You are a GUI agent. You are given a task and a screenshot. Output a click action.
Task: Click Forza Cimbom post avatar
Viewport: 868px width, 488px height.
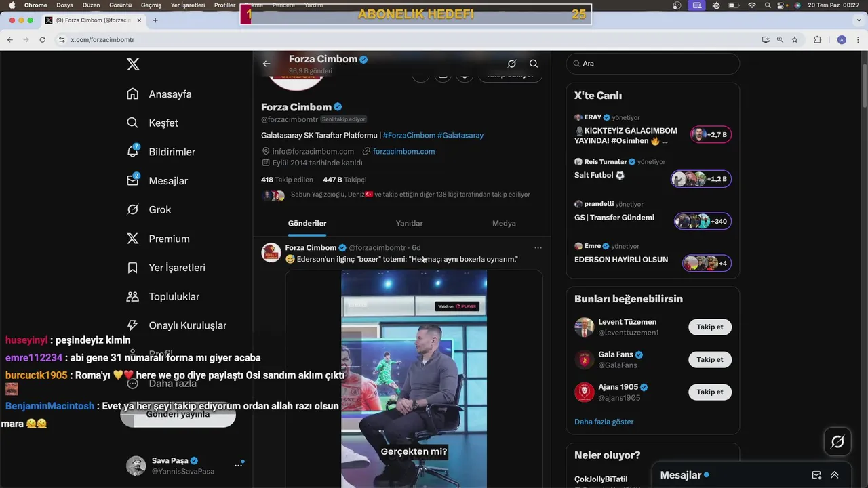tap(271, 253)
